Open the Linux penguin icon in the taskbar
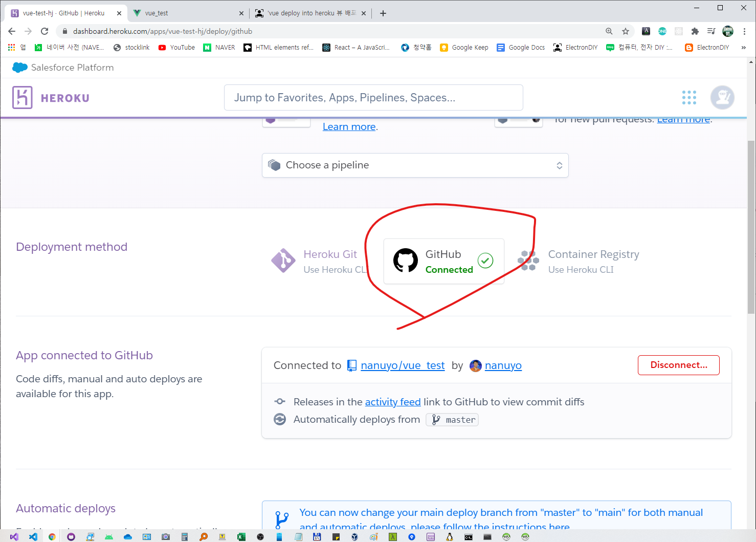 [x=449, y=537]
